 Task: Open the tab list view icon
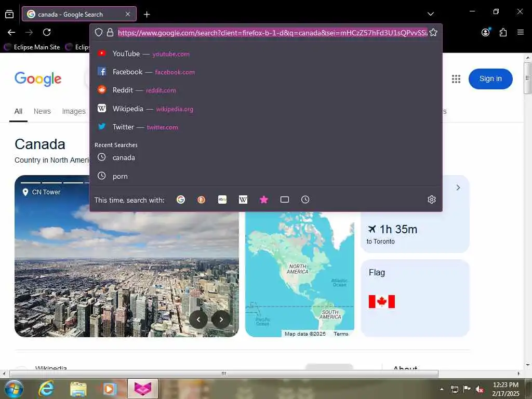[9, 14]
